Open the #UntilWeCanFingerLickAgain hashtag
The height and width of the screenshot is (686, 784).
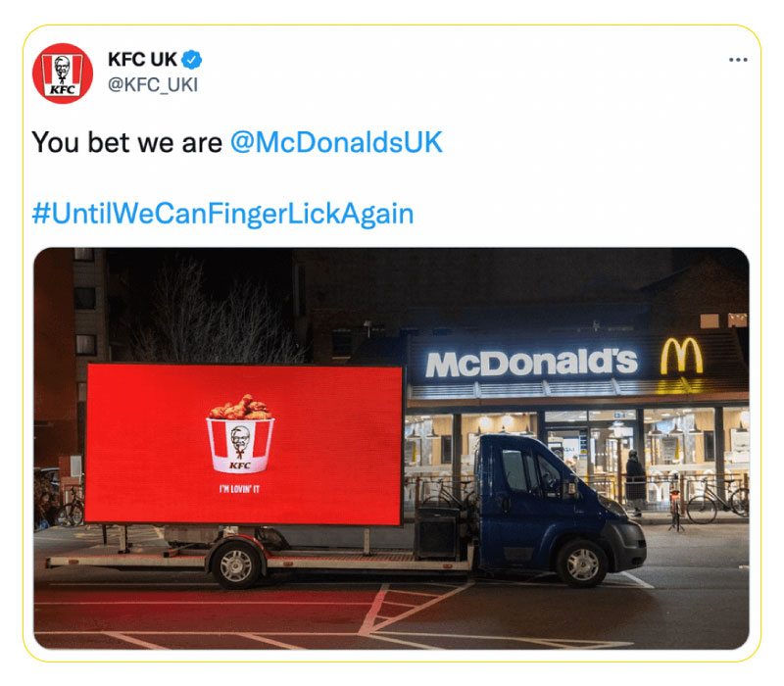(223, 214)
